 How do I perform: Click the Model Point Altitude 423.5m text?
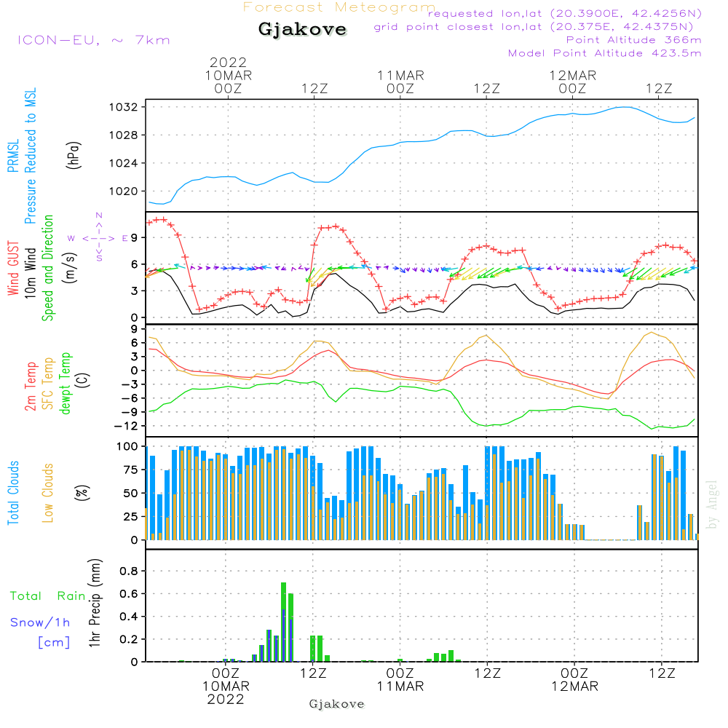pyautogui.click(x=604, y=53)
